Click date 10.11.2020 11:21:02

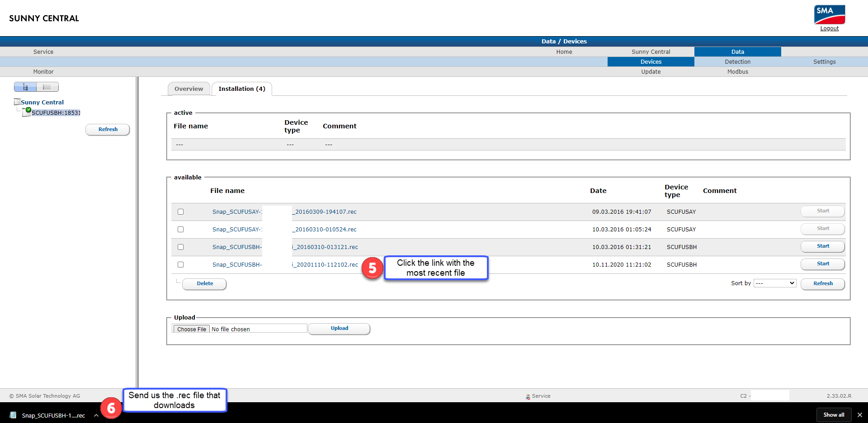point(622,264)
